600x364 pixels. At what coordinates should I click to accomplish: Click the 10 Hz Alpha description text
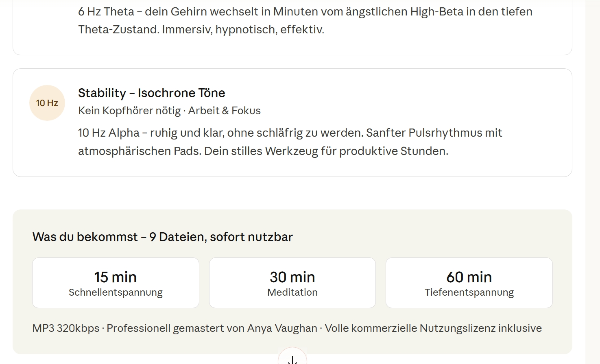tap(290, 133)
